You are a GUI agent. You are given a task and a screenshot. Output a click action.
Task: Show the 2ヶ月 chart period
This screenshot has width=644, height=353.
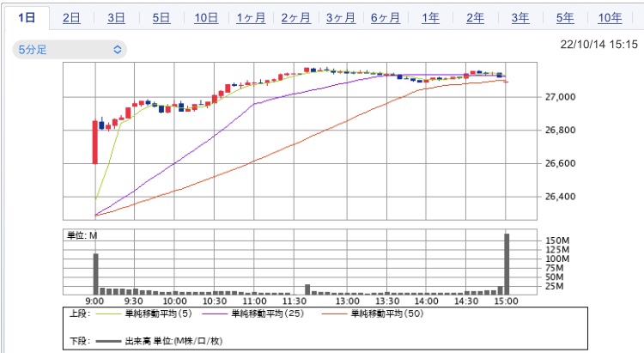(x=295, y=18)
